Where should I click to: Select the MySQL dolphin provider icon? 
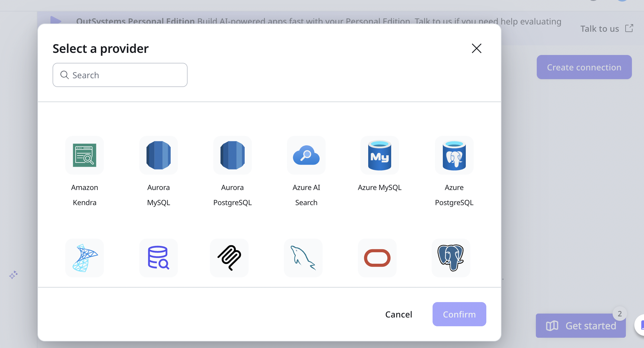tap(303, 258)
